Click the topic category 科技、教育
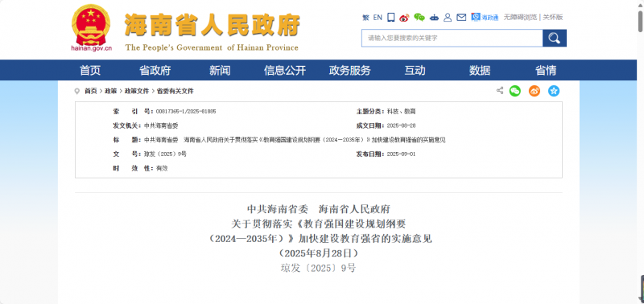 (x=402, y=112)
